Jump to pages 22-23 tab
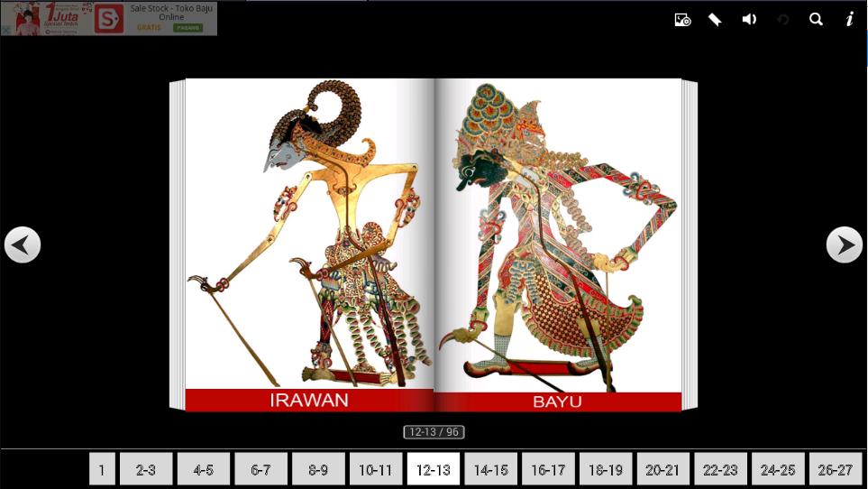 click(721, 470)
